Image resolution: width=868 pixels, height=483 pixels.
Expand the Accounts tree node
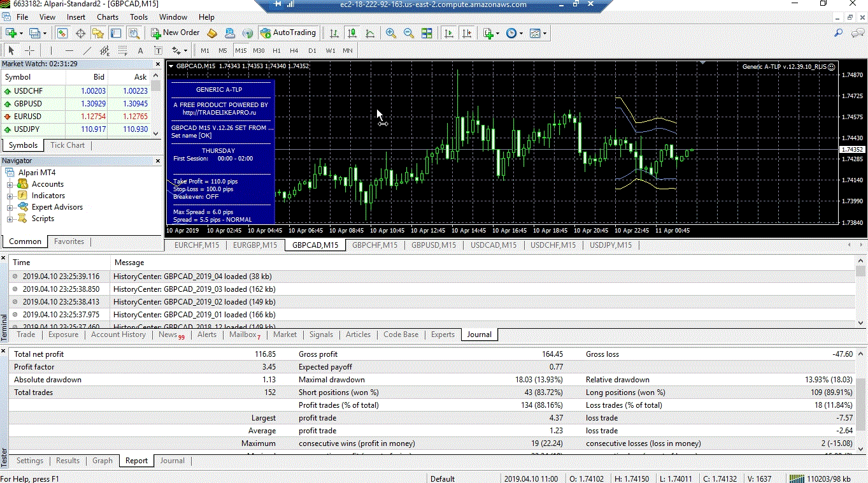[x=10, y=184]
